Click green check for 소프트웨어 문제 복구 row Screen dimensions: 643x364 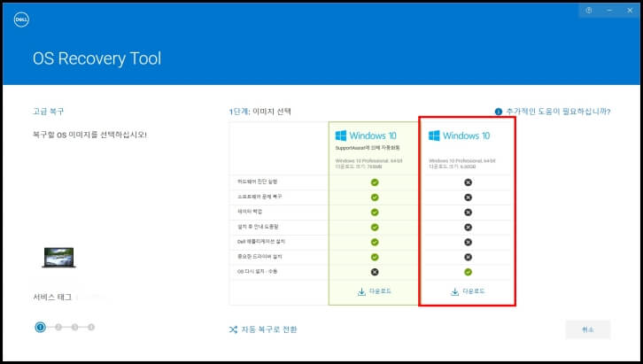(x=375, y=197)
